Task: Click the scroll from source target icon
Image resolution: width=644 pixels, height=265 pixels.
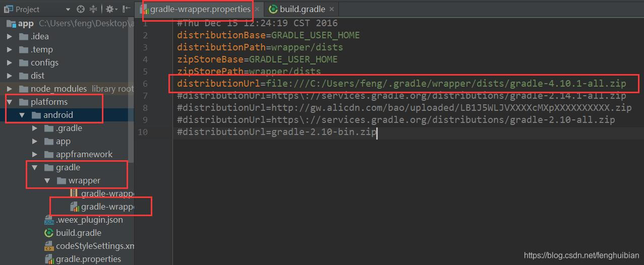Action: (x=81, y=9)
